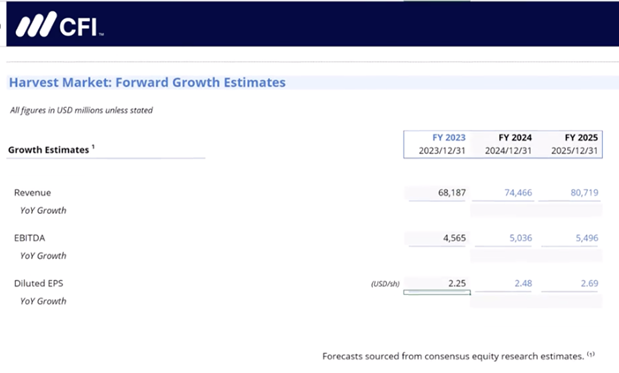Select the FY 2023 column header
619x373 pixels.
449,137
